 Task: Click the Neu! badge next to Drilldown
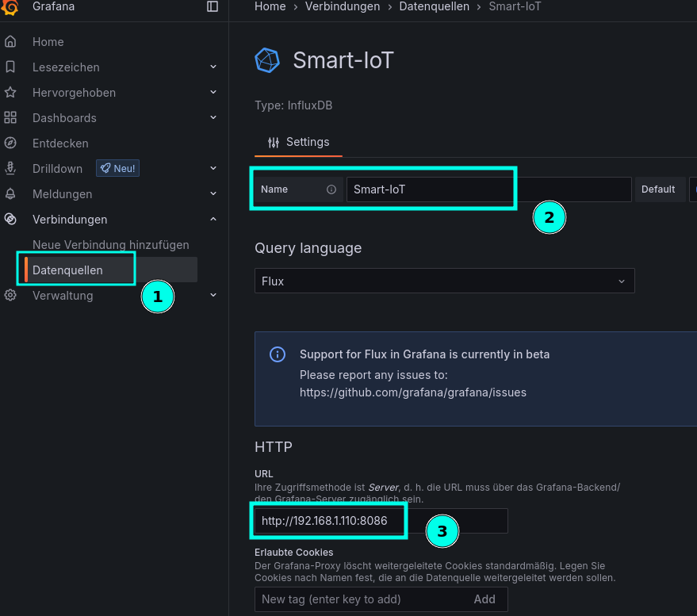[118, 168]
